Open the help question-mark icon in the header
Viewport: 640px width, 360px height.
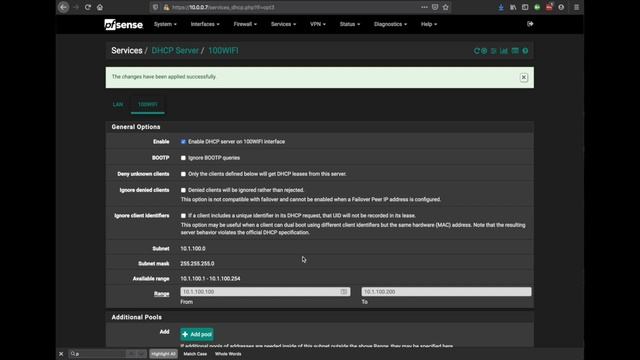click(x=525, y=51)
